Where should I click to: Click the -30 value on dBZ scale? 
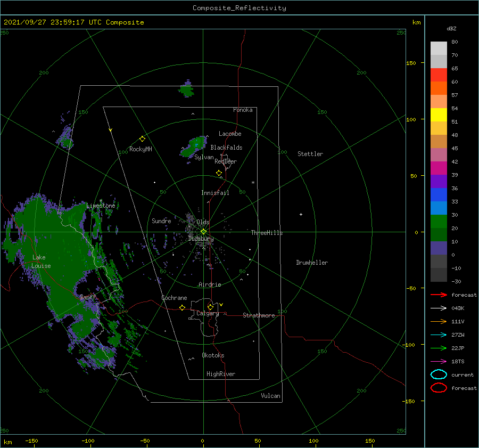(456, 281)
